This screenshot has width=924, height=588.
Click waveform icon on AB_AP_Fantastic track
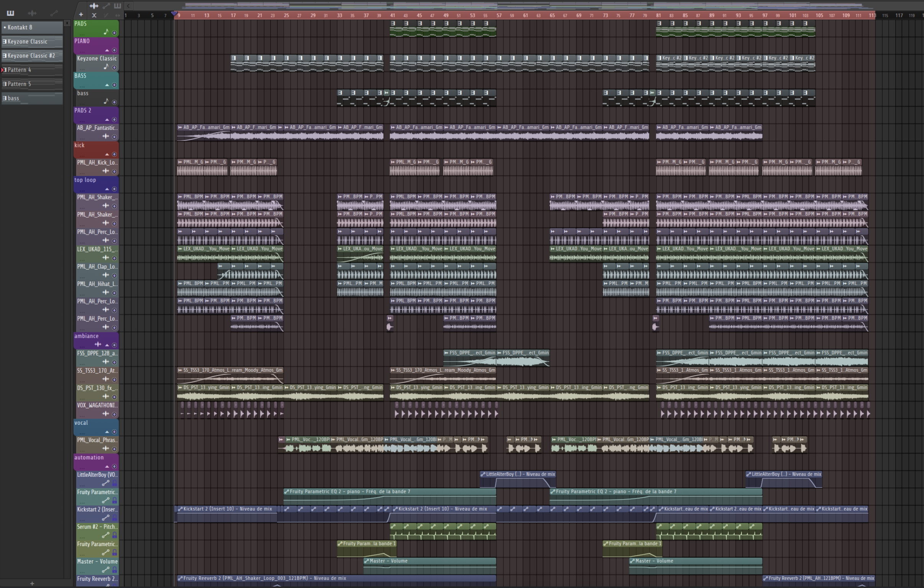[x=105, y=136]
